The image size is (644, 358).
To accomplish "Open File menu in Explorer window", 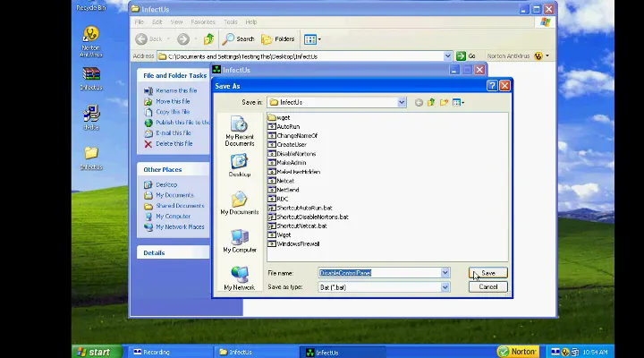I will coord(140,22).
